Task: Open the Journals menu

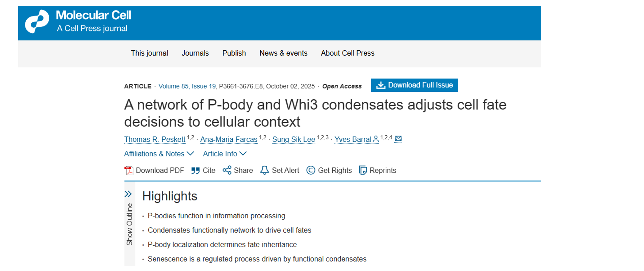Action: [x=195, y=53]
